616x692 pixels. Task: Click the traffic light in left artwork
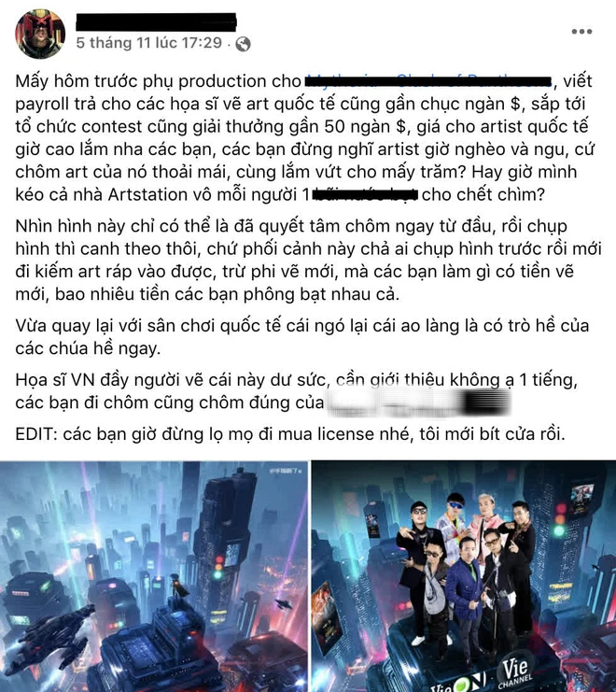pos(217,566)
